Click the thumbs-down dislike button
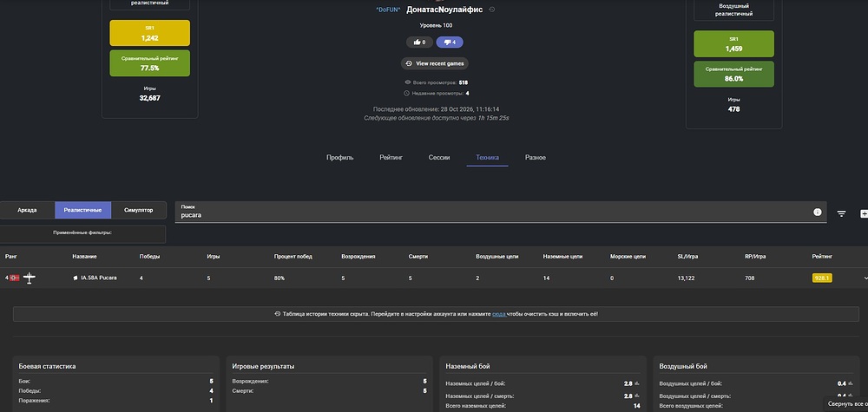This screenshot has height=412, width=868. (x=450, y=42)
